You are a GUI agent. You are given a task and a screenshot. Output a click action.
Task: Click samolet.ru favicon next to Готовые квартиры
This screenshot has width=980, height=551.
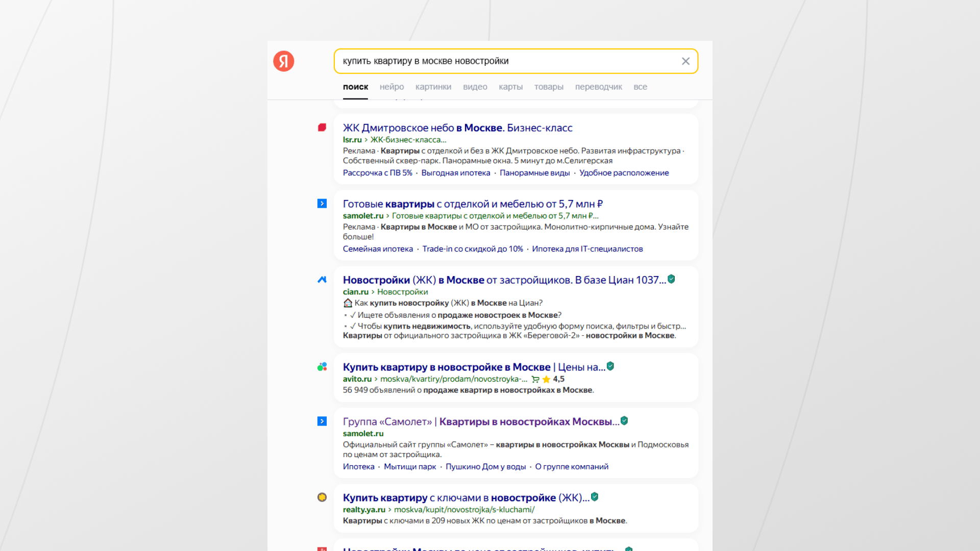[x=322, y=204]
